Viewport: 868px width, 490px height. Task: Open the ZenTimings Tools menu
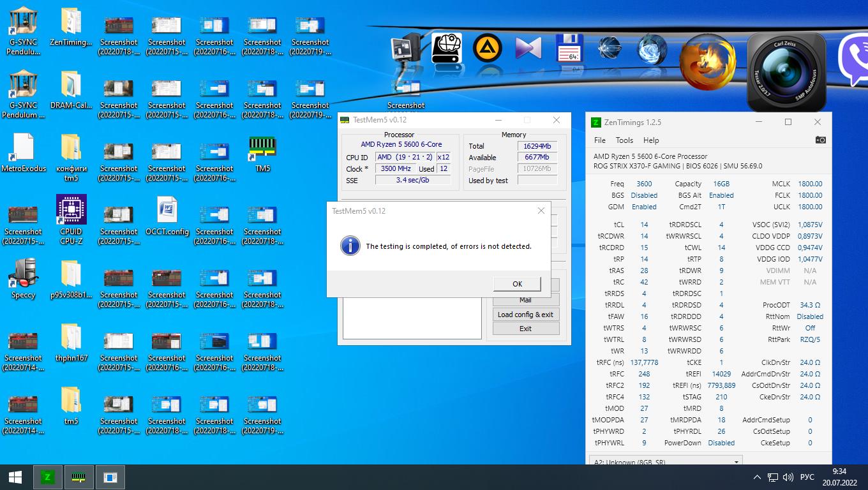pyautogui.click(x=624, y=140)
